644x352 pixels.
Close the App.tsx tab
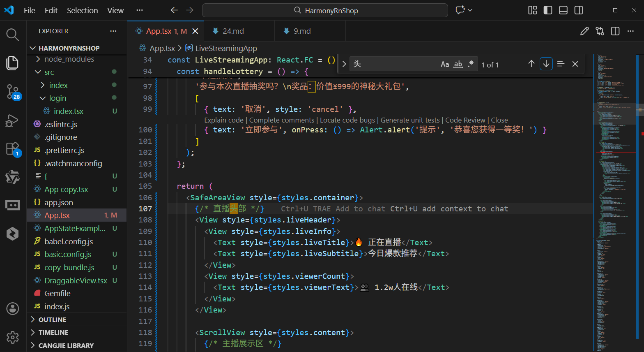pyautogui.click(x=195, y=31)
